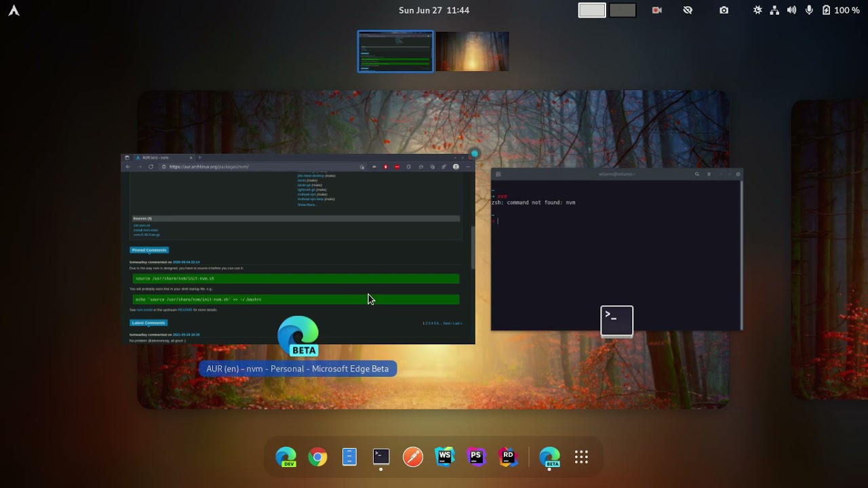This screenshot has height=488, width=868.
Task: Launch WebStorm from the dock
Action: coord(445,457)
